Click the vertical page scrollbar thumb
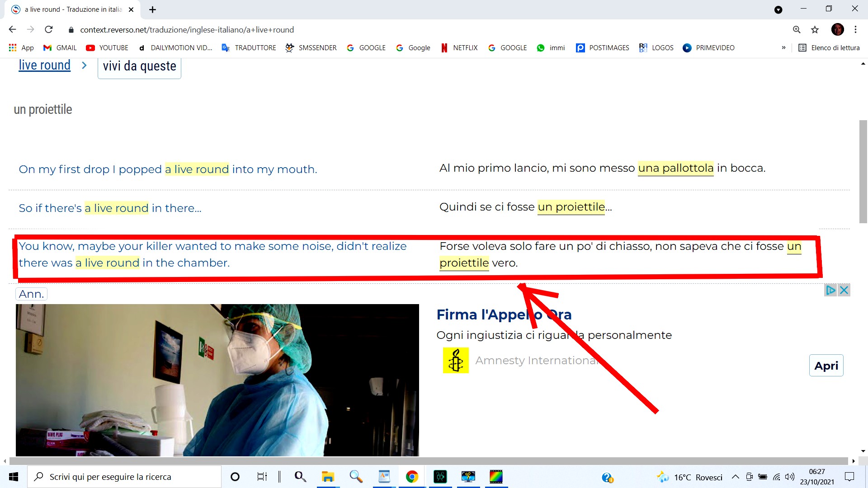The height and width of the screenshot is (488, 868). point(863,172)
